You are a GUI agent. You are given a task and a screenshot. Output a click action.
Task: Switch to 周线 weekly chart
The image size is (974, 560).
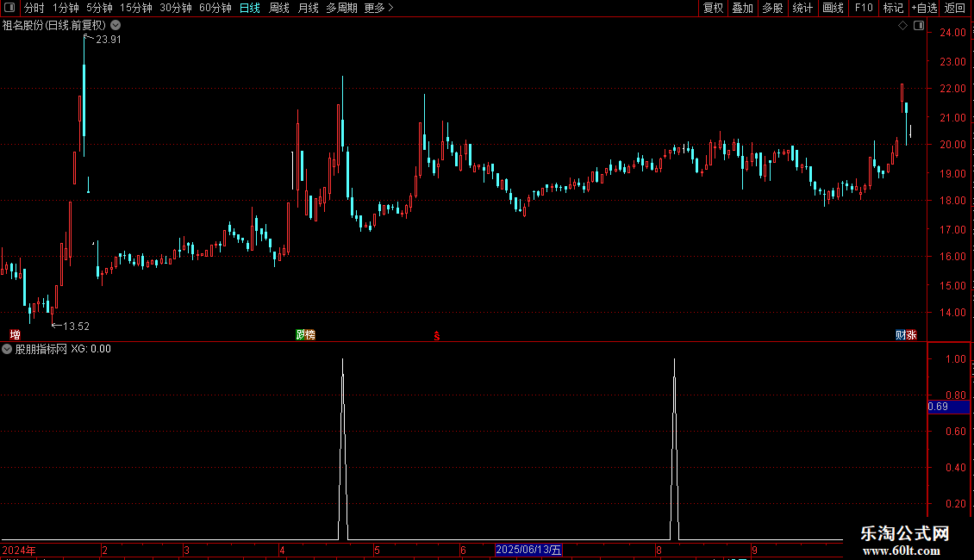pos(279,8)
